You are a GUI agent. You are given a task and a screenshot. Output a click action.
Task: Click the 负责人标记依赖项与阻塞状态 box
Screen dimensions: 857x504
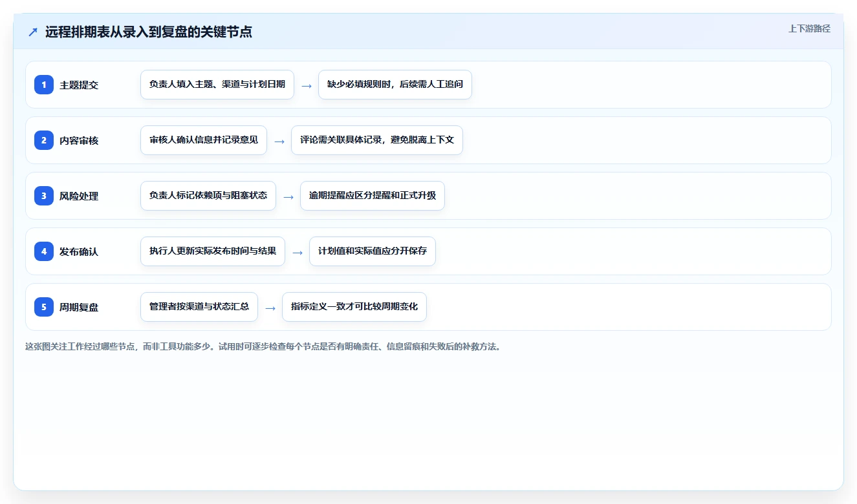pyautogui.click(x=208, y=196)
